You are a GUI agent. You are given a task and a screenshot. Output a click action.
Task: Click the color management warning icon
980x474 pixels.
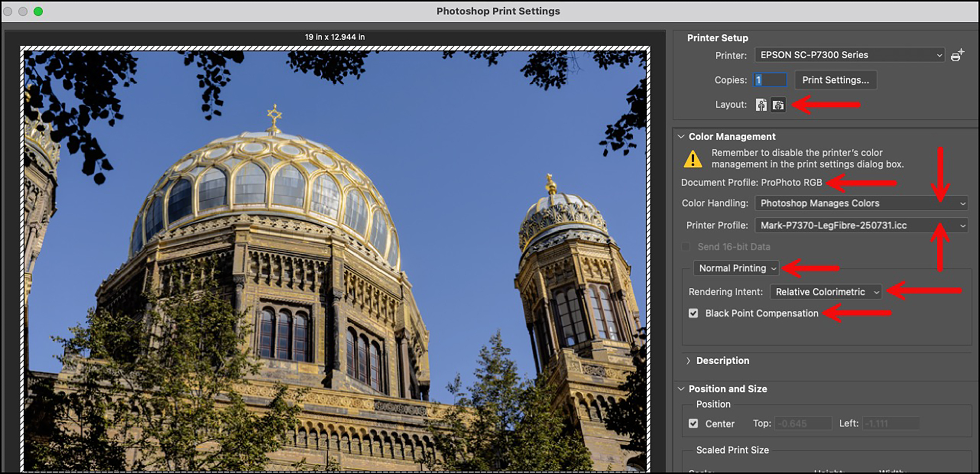coord(693,159)
